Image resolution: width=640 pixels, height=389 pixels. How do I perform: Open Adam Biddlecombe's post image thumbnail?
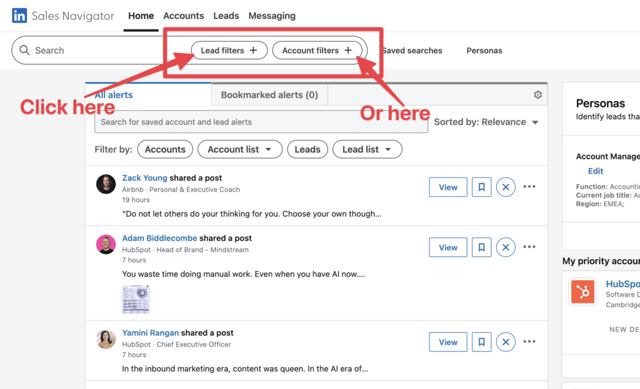(x=136, y=299)
